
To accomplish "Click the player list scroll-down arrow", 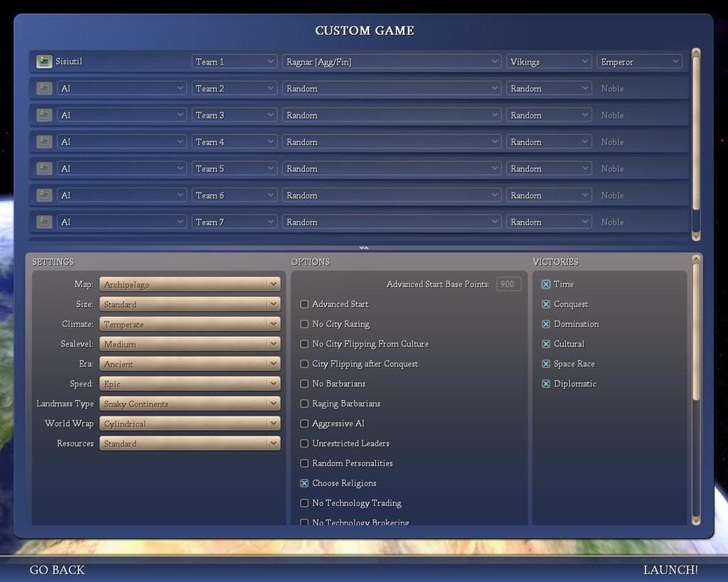I will (x=695, y=236).
